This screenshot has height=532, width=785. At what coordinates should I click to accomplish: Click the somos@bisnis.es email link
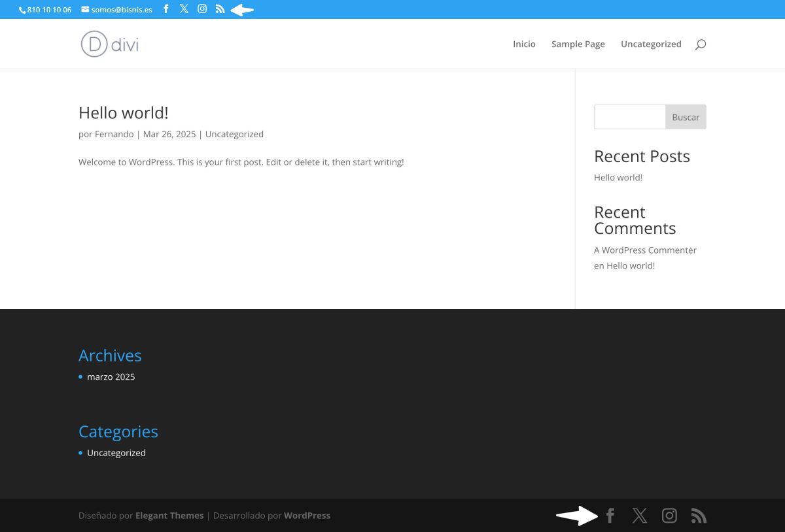pyautogui.click(x=121, y=10)
